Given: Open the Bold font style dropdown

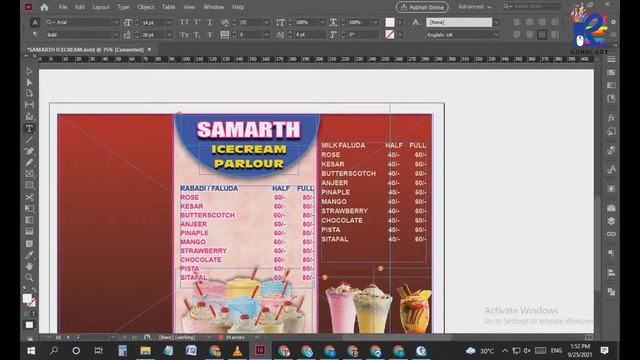Looking at the screenshot, I should tap(116, 35).
